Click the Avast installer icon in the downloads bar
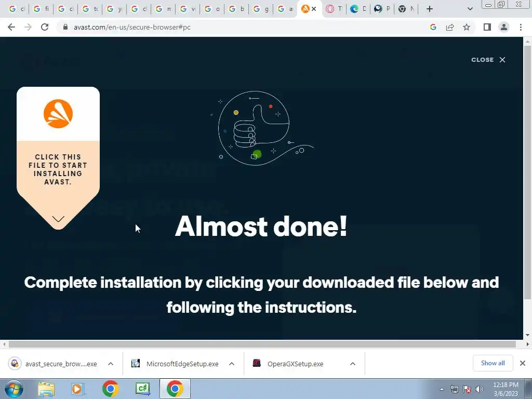Screen dimensions: 532x399 [x=15, y=363]
